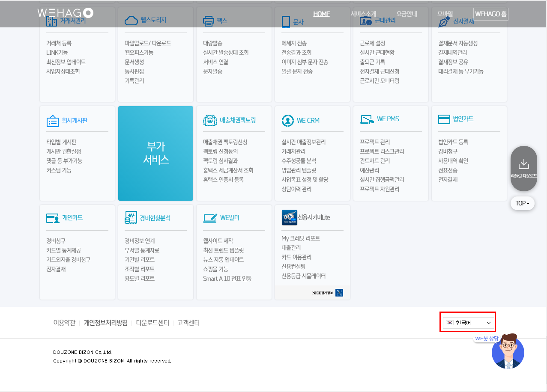Click the WE CRM person icon
This screenshot has height=392, width=547.
click(288, 121)
